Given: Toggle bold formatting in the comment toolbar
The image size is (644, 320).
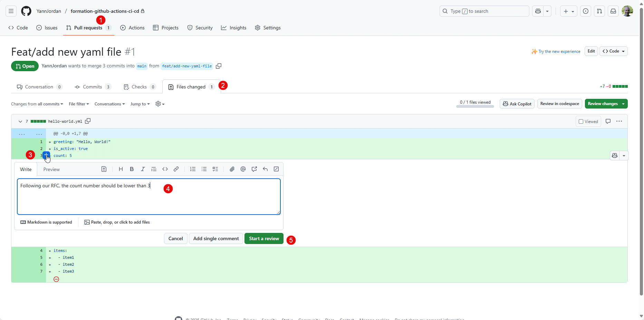Looking at the screenshot, I should coord(132,169).
